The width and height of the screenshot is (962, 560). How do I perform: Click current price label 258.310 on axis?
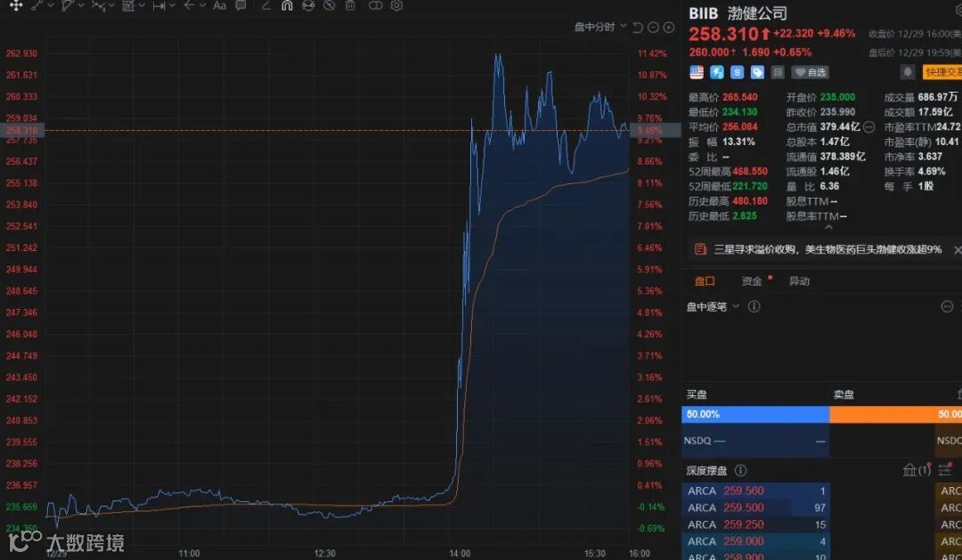pos(21,130)
